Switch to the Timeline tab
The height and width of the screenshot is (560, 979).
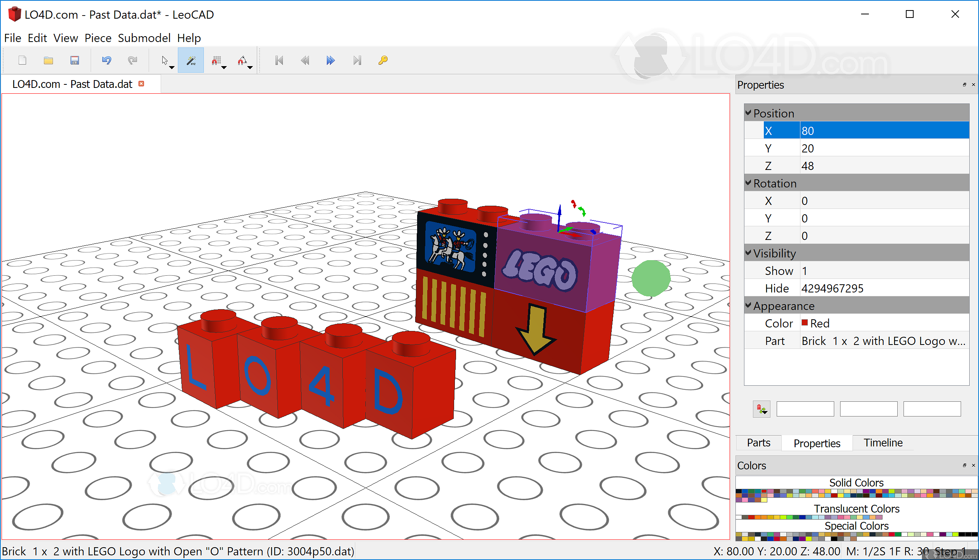[883, 443]
